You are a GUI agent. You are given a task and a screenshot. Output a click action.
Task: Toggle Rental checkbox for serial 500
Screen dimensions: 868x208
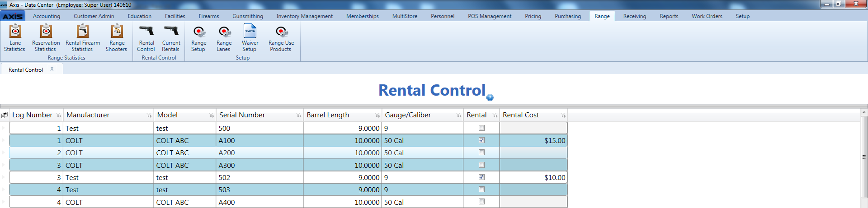coord(481,128)
